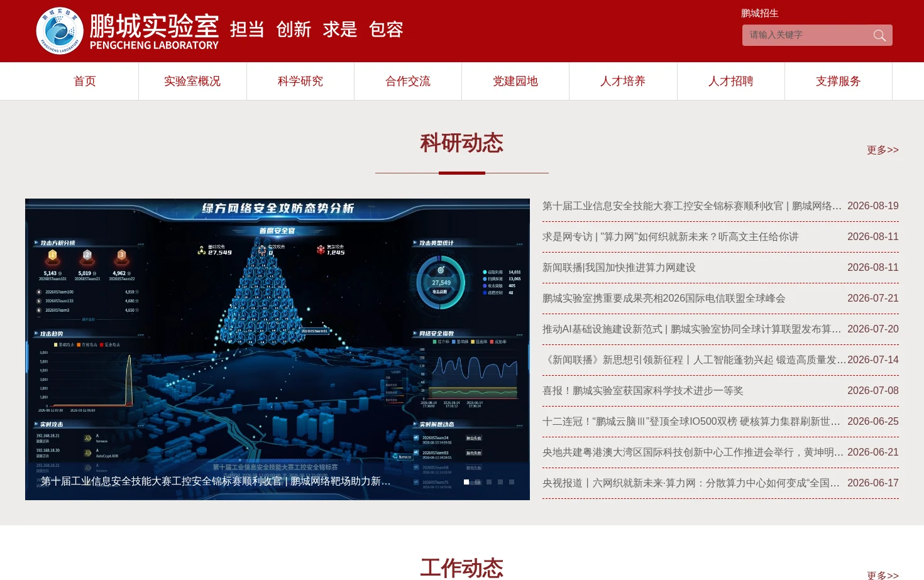Click the date 2026-06-25
924x580 pixels.
coord(873,422)
